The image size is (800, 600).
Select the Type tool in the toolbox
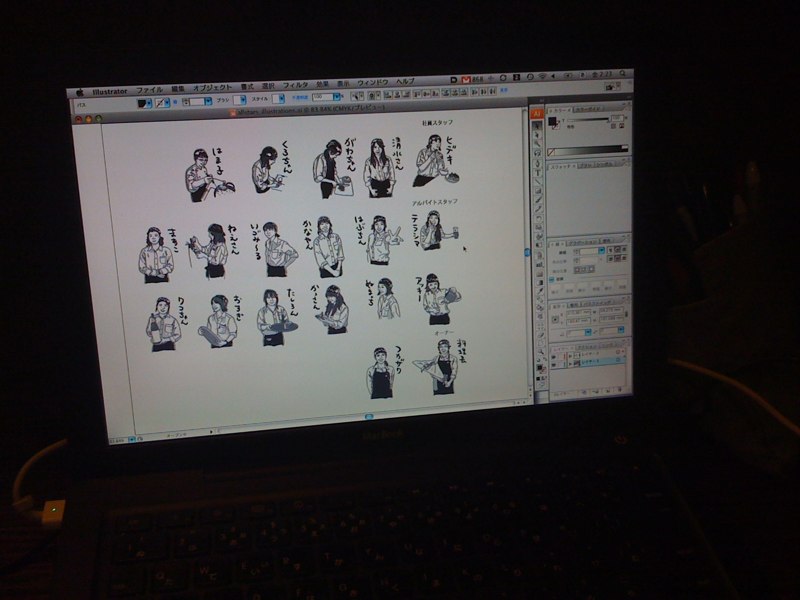coord(537,172)
